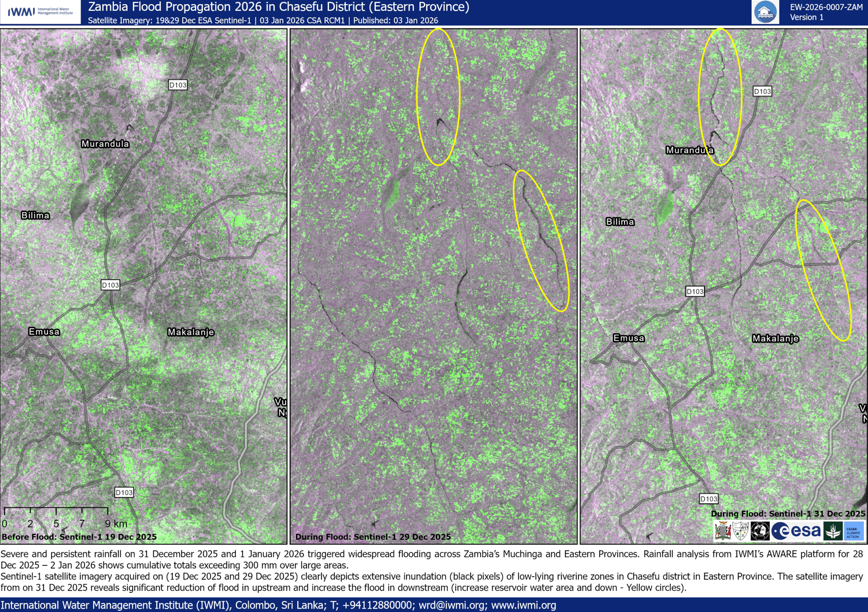
Task: Click the Zambia Flood Propagation 2026 title
Action: click(x=278, y=7)
